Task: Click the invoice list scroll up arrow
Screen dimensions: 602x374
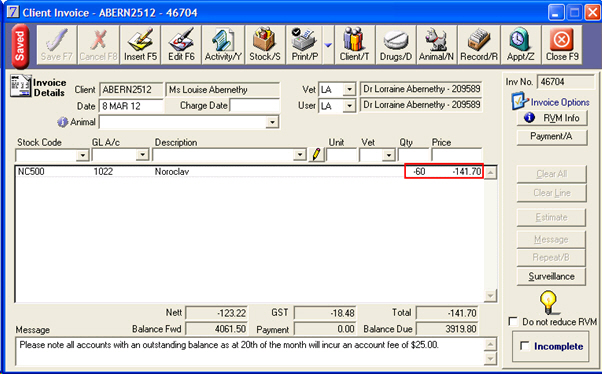Action: (x=491, y=173)
